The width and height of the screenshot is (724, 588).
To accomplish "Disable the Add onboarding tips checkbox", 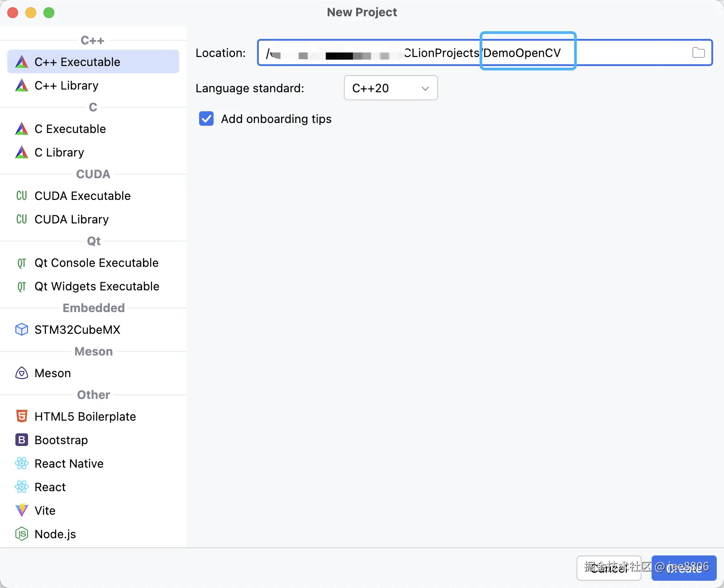I will 206,119.
